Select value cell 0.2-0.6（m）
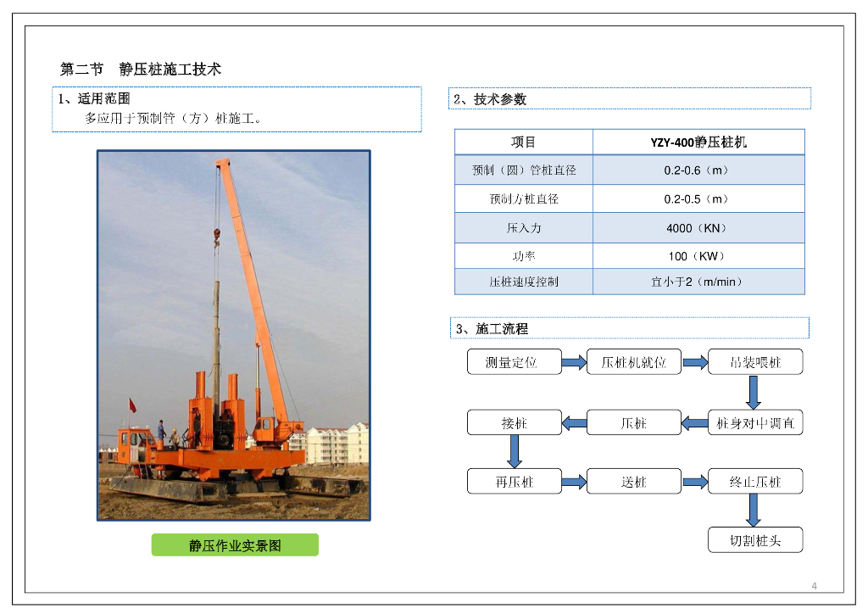 click(x=698, y=170)
